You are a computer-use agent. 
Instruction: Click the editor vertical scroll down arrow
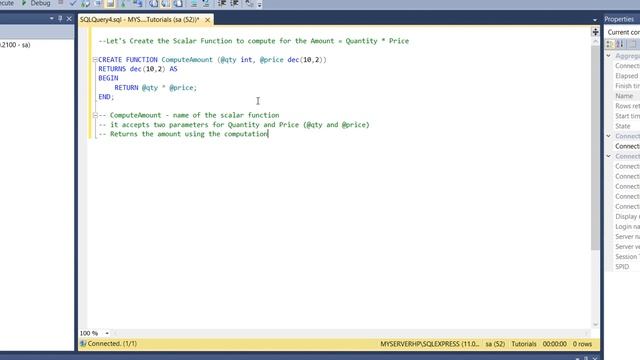(x=595, y=324)
